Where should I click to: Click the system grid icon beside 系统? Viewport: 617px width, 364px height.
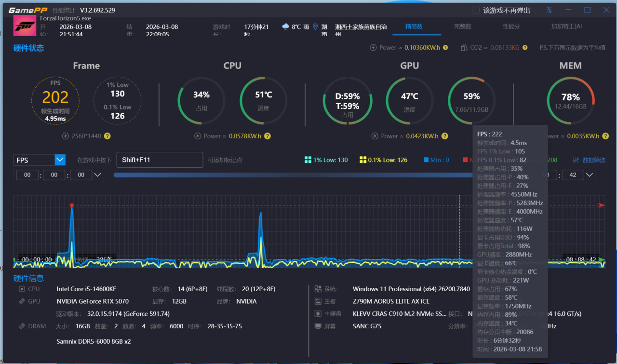coord(318,289)
